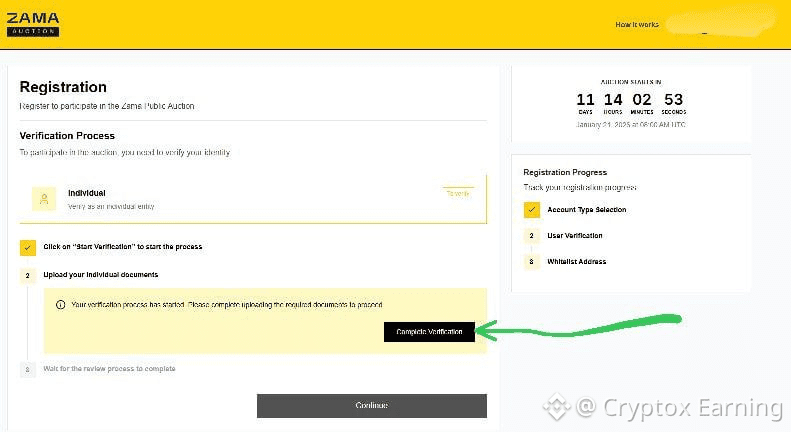Click the hours countdown value 14

pos(613,99)
